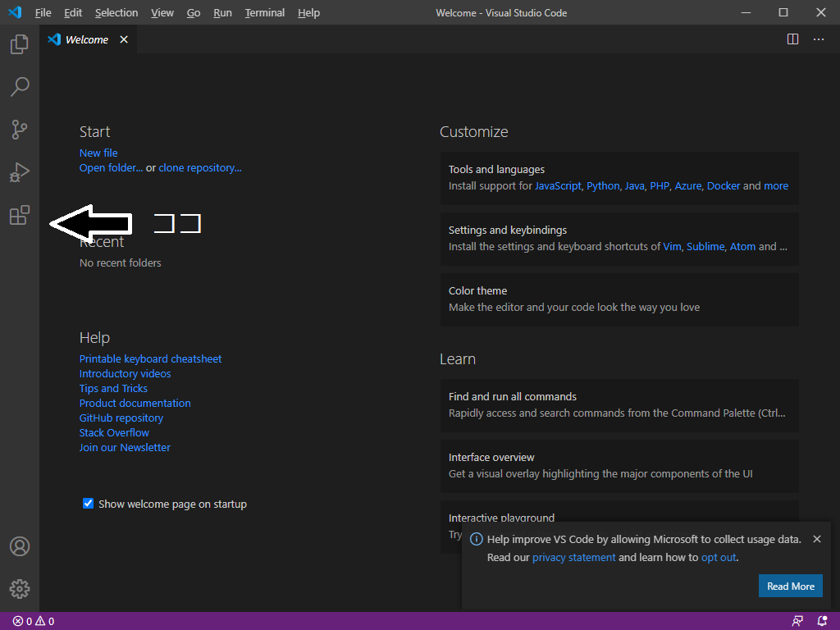The image size is (840, 630).
Task: Open Manage gear icon
Action: coord(20,589)
